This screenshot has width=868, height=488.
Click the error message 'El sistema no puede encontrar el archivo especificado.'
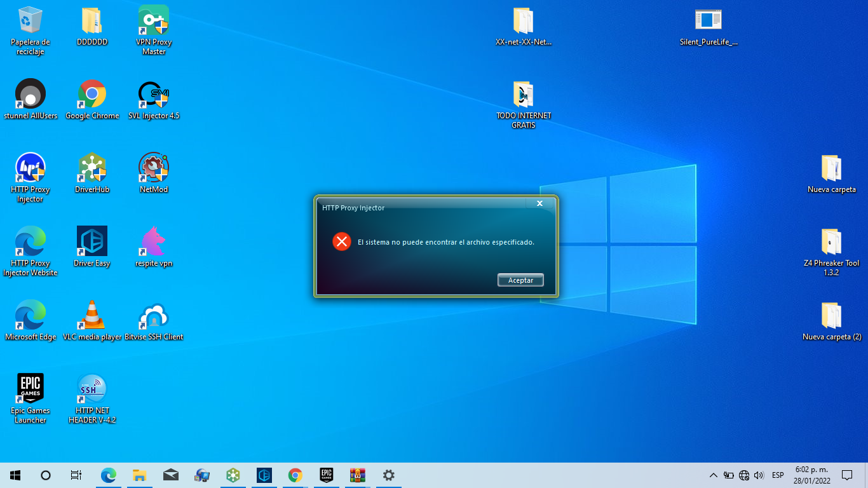pyautogui.click(x=446, y=242)
